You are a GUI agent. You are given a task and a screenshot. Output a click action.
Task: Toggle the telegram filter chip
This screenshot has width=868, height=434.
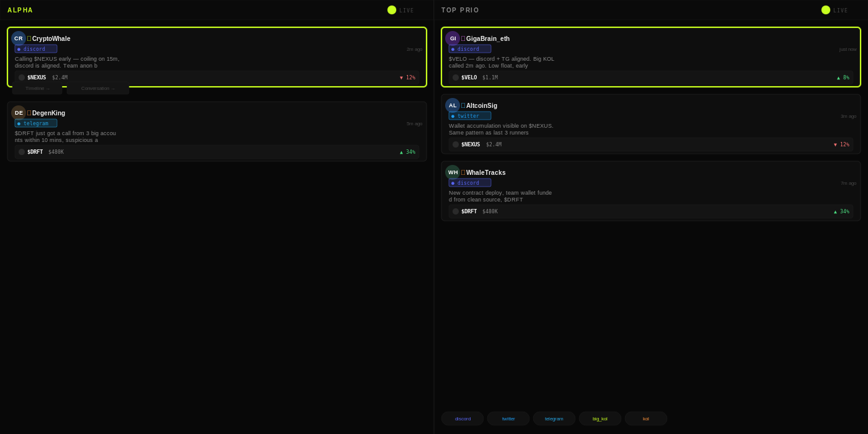[554, 418]
